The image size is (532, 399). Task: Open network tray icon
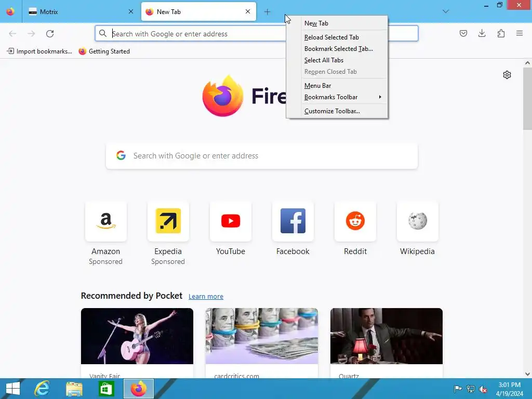click(x=471, y=389)
